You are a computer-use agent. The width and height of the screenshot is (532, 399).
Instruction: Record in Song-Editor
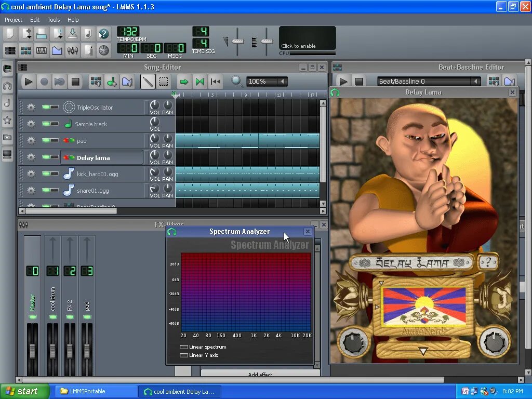point(44,82)
